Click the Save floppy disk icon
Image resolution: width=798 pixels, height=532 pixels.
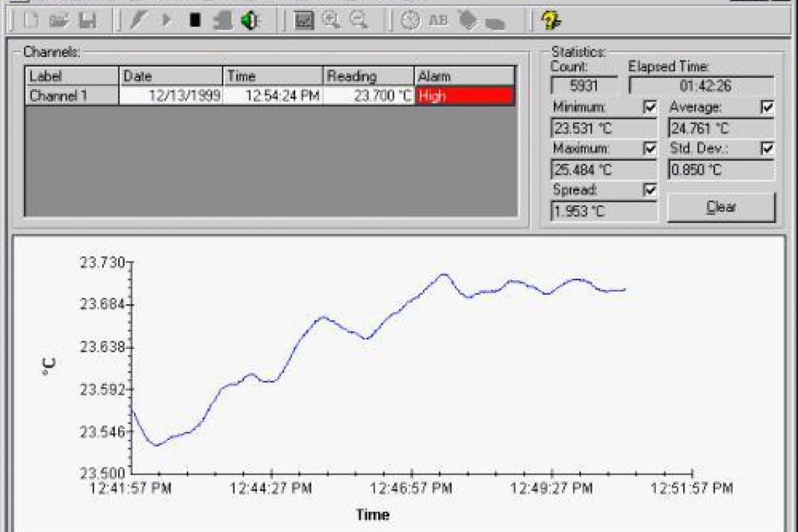88,21
